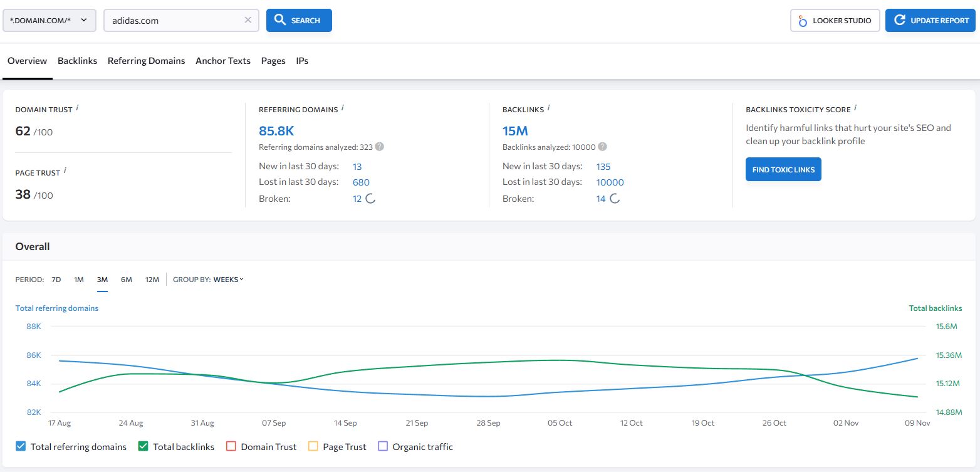The image size is (980, 472).
Task: Uncheck the Total referring domains legend checkbox
Action: (21, 446)
